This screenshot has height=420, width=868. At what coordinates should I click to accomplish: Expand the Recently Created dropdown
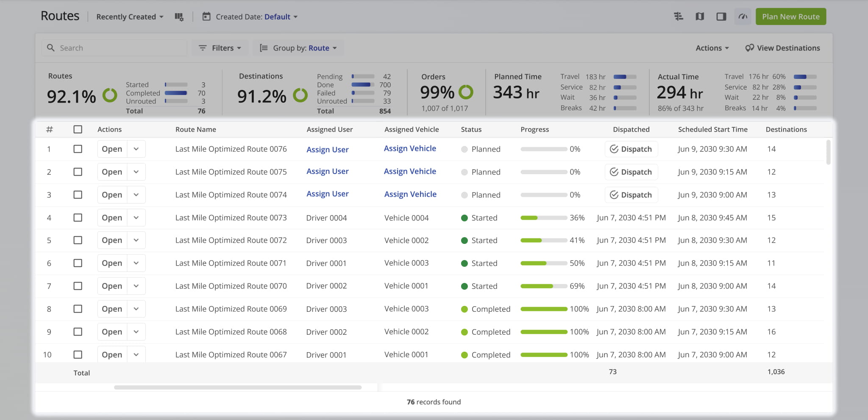tap(130, 17)
